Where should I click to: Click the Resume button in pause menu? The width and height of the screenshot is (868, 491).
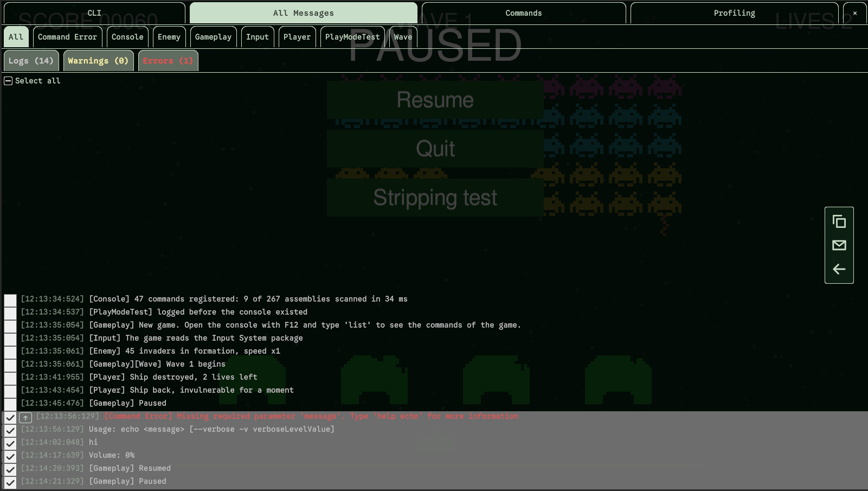tap(435, 100)
